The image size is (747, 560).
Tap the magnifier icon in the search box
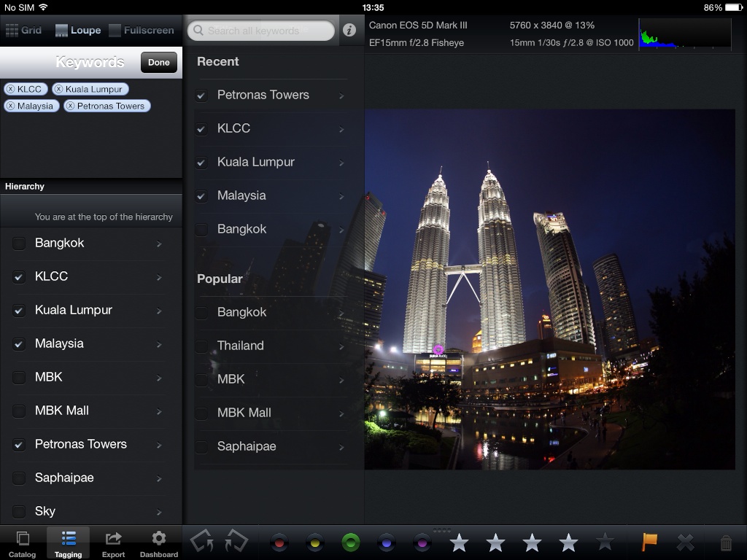[x=198, y=30]
